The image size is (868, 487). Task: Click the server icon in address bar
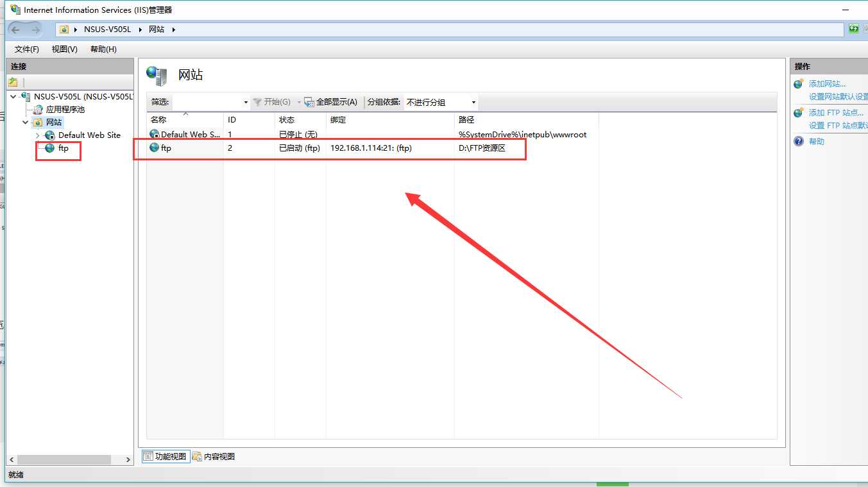point(64,30)
